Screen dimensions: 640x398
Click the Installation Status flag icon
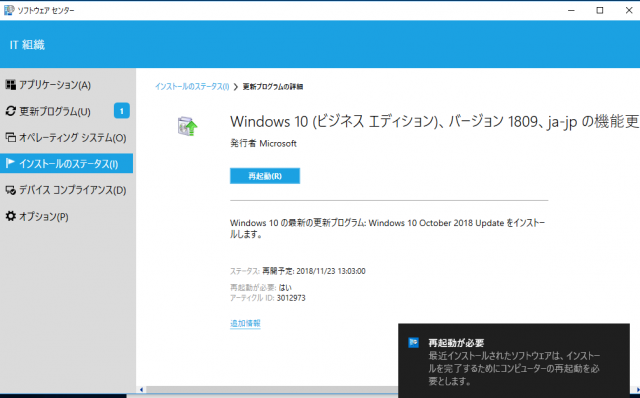pos(10,163)
